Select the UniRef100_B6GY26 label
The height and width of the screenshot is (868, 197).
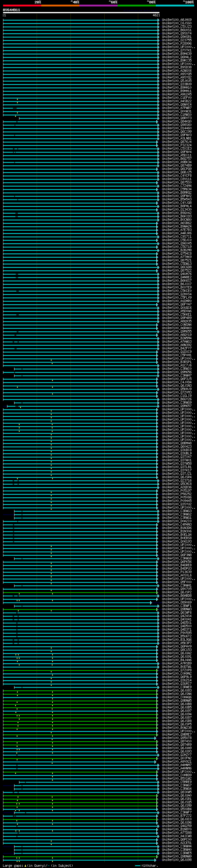177,399
